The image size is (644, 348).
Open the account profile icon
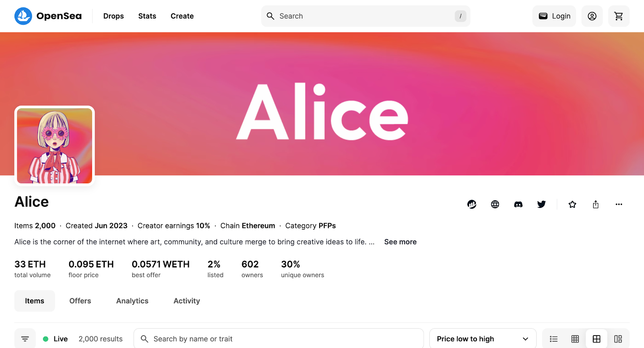point(592,16)
